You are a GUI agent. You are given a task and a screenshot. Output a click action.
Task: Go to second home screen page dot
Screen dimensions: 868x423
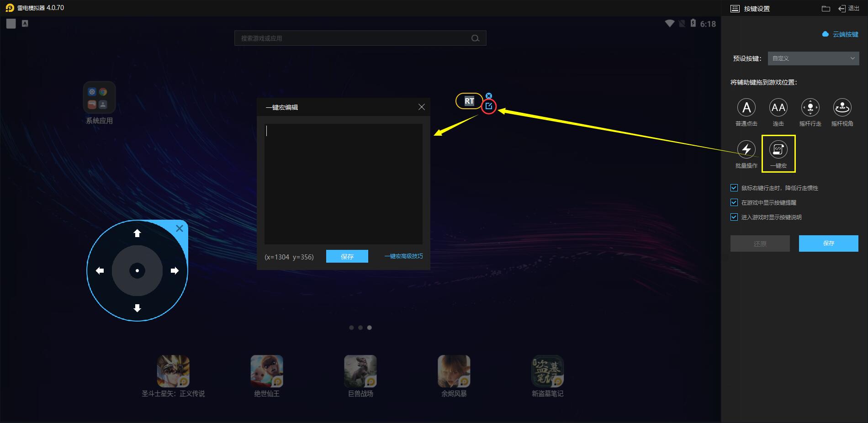[360, 328]
